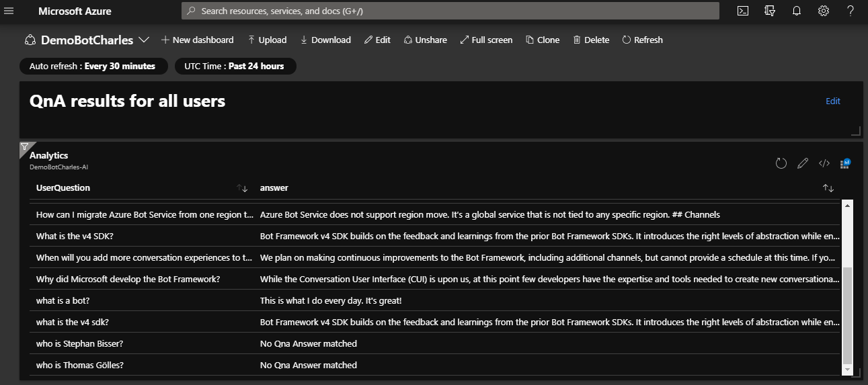Click the table vertical scrollbar thumb
The height and width of the screenshot is (385, 868).
(x=847, y=314)
